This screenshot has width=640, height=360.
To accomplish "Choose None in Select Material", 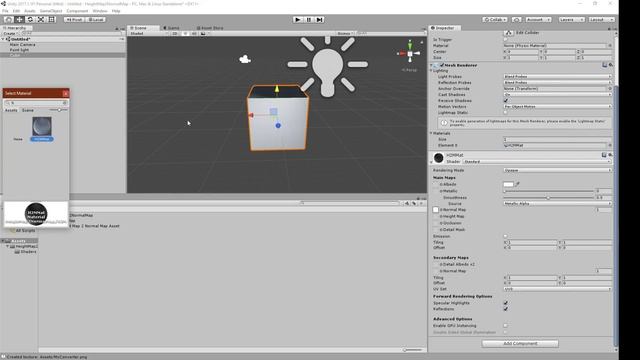I will click(18, 139).
